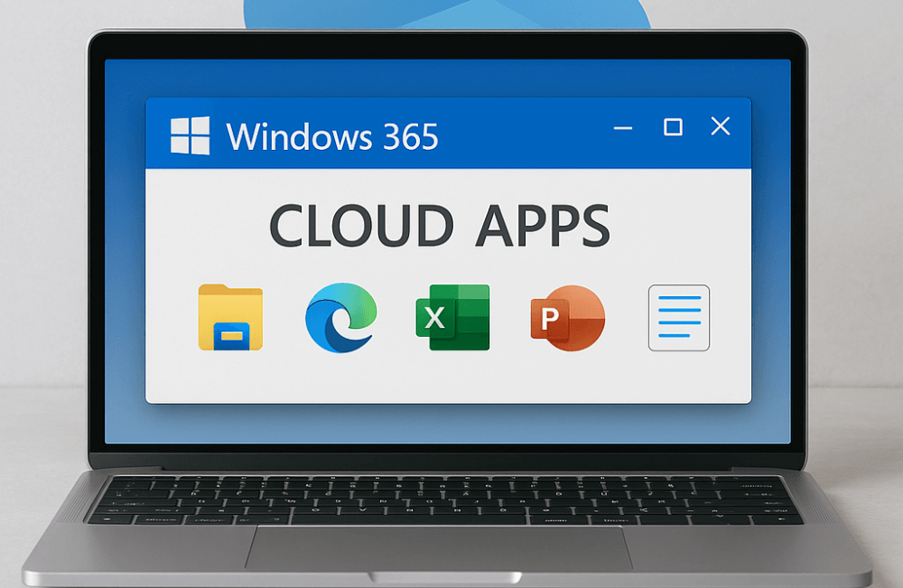Screen dimensions: 903x588
Task: Launch the Microsoft Edge browser icon
Action: click(341, 317)
